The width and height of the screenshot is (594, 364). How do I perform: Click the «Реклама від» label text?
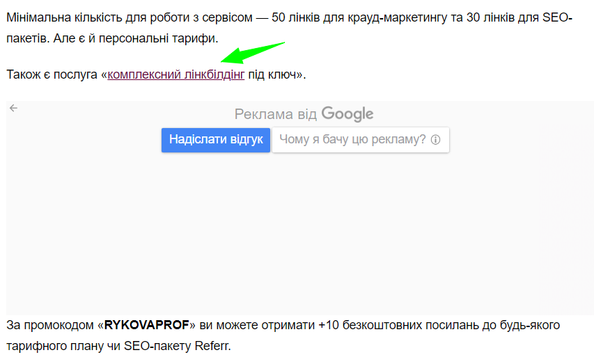276,114
